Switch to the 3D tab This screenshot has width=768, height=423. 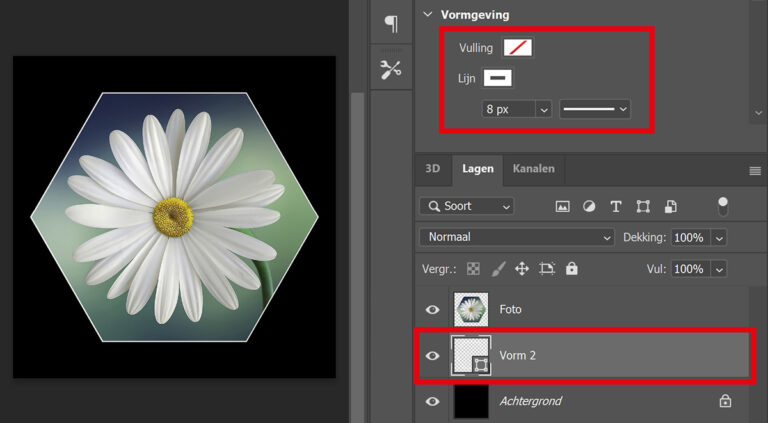coord(432,169)
